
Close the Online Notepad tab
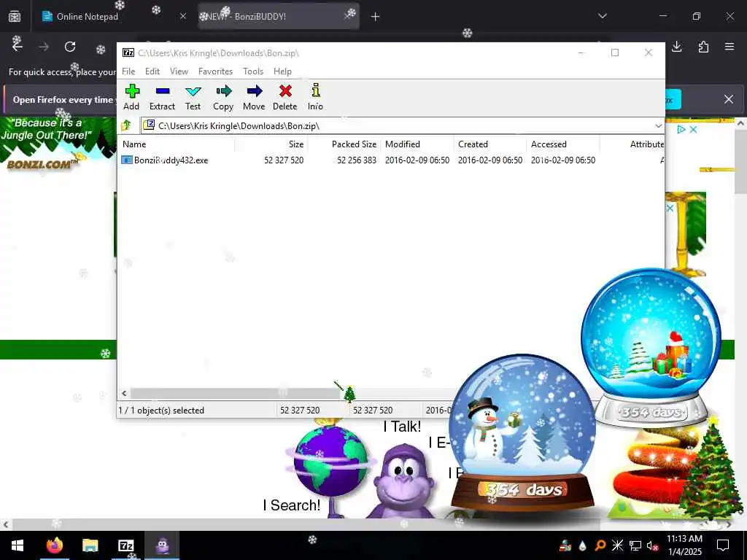pyautogui.click(x=183, y=17)
